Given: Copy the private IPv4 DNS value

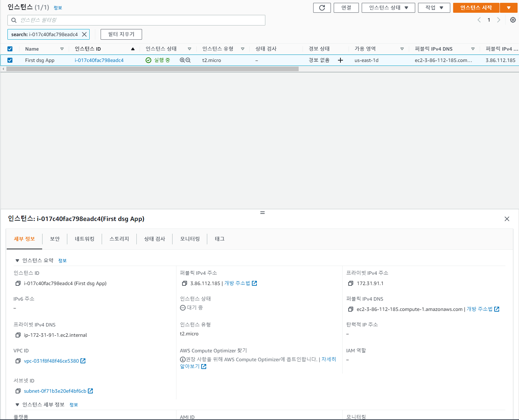Looking at the screenshot, I should [x=18, y=335].
